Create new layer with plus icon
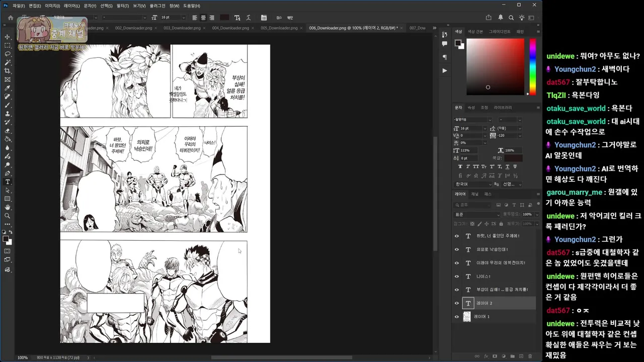 click(x=521, y=356)
